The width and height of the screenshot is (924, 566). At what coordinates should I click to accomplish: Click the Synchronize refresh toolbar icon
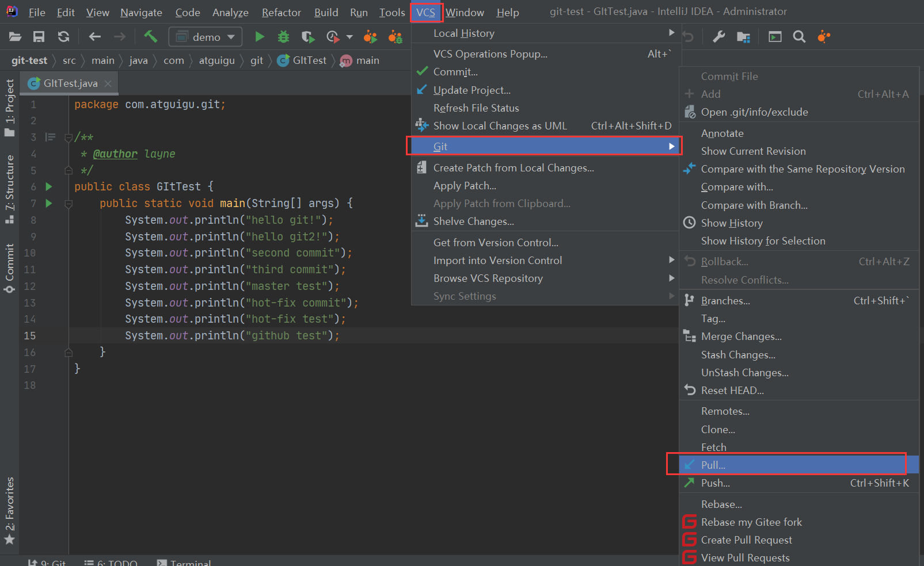(63, 37)
